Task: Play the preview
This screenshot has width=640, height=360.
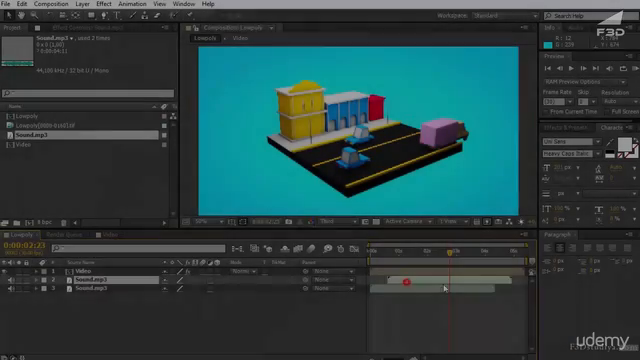Action: click(x=571, y=68)
